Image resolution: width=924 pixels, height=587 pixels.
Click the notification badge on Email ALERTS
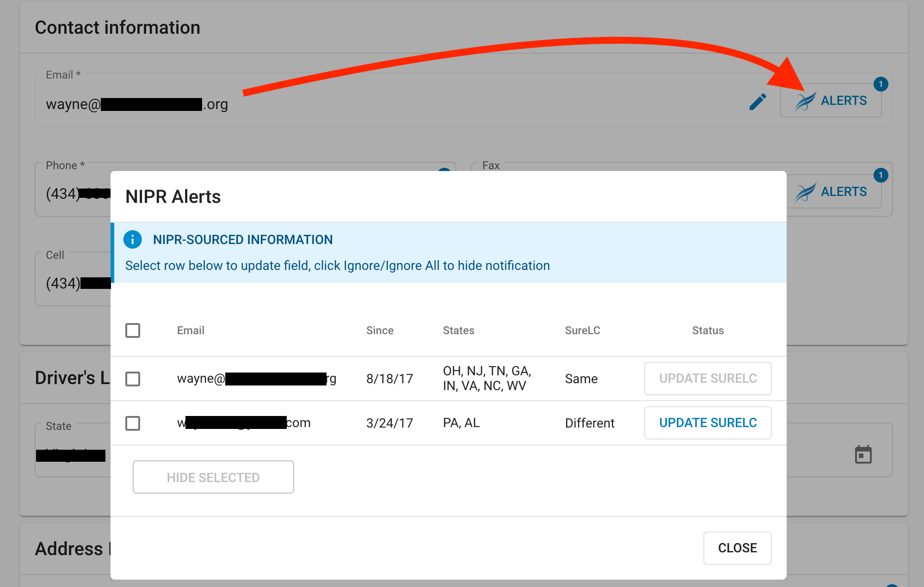point(881,84)
